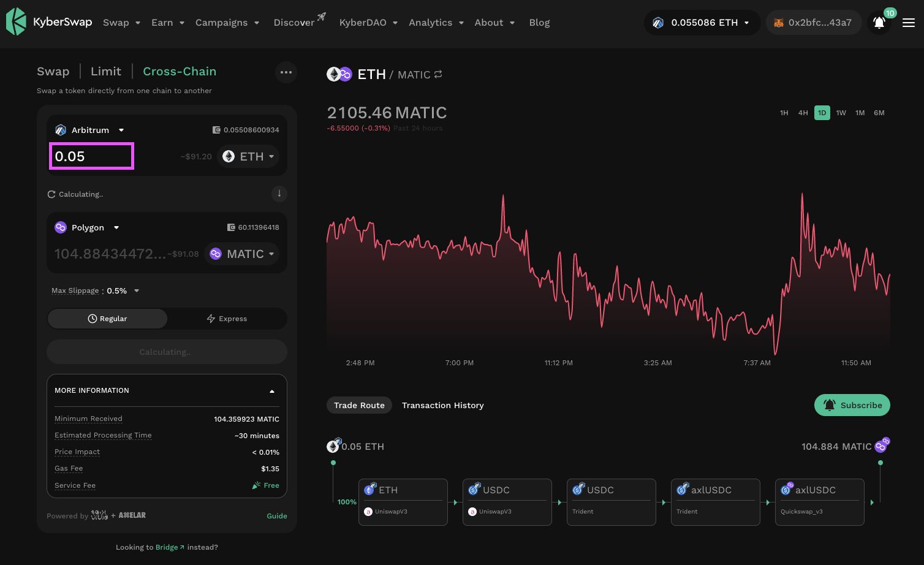Open the notifications bell
This screenshot has width=924, height=565.
tap(879, 23)
